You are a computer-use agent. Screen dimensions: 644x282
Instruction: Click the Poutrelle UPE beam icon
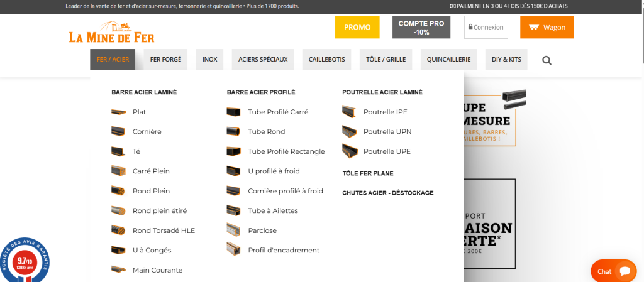pyautogui.click(x=349, y=151)
